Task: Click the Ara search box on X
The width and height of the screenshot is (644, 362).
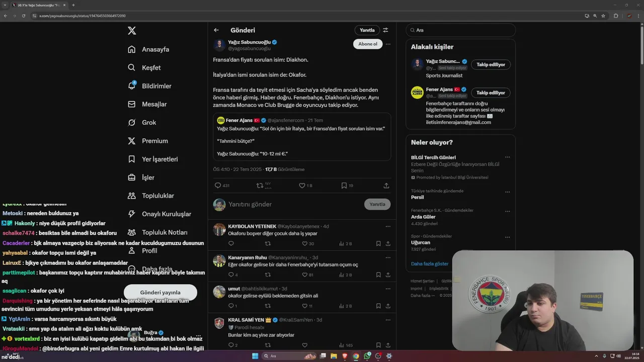Action: click(x=461, y=30)
